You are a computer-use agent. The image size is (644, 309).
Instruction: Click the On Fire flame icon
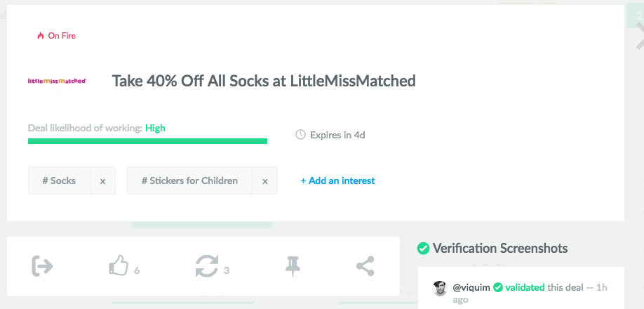coord(41,36)
